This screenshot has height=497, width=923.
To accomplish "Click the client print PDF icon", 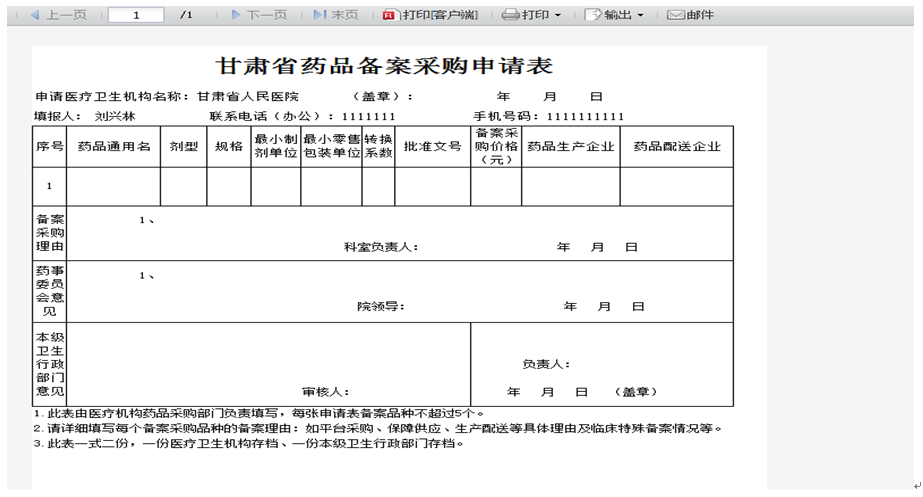I will (x=389, y=15).
